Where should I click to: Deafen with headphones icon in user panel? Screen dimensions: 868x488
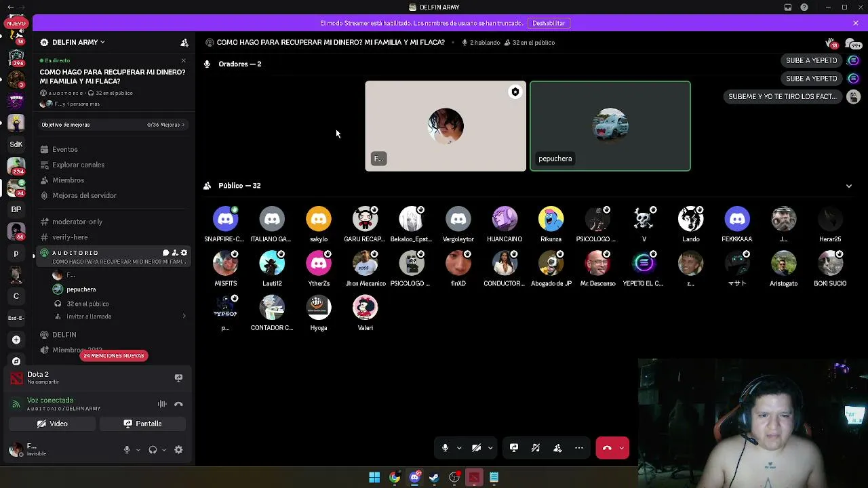click(x=153, y=449)
